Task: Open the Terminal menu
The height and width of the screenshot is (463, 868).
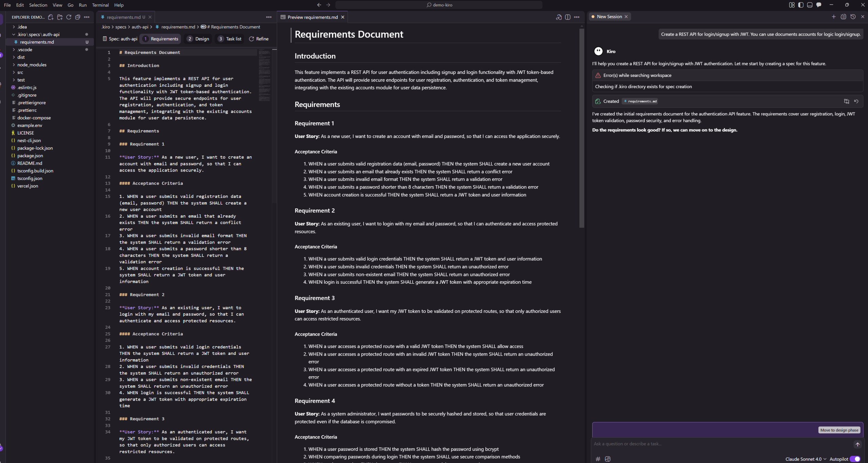Action: (x=100, y=5)
